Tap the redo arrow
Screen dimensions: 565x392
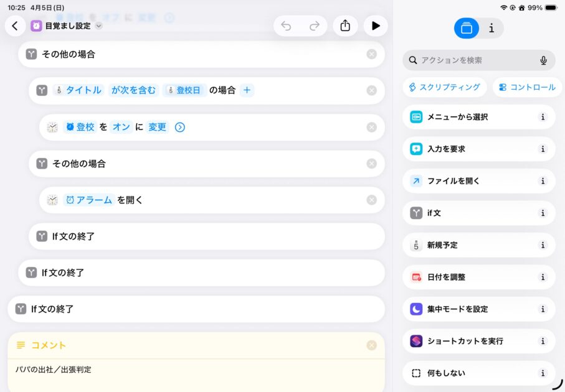(315, 26)
